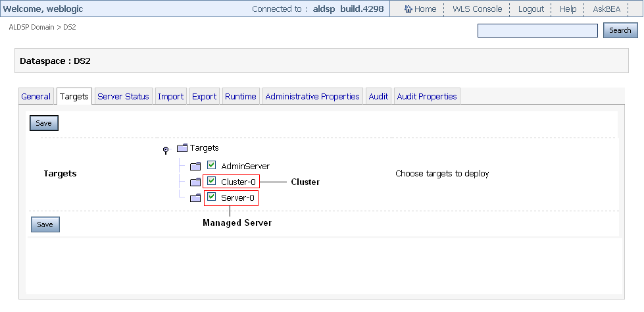Switch to the Runtime tab

click(241, 96)
